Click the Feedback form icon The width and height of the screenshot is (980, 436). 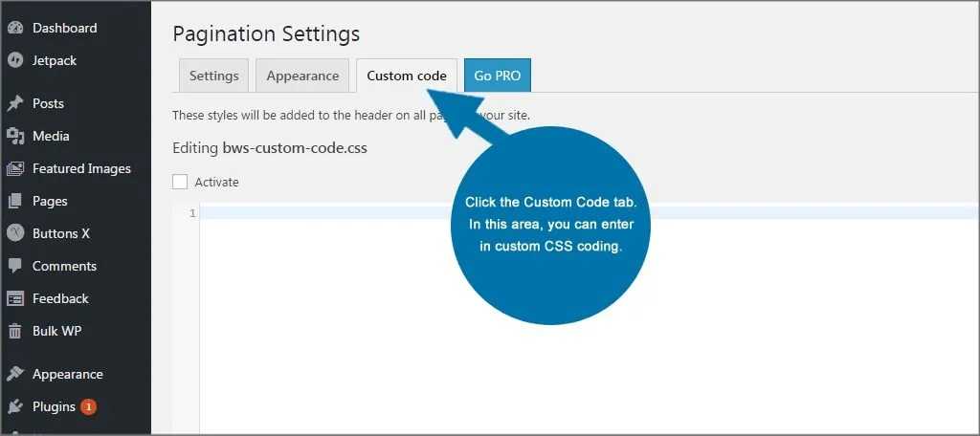click(x=15, y=298)
